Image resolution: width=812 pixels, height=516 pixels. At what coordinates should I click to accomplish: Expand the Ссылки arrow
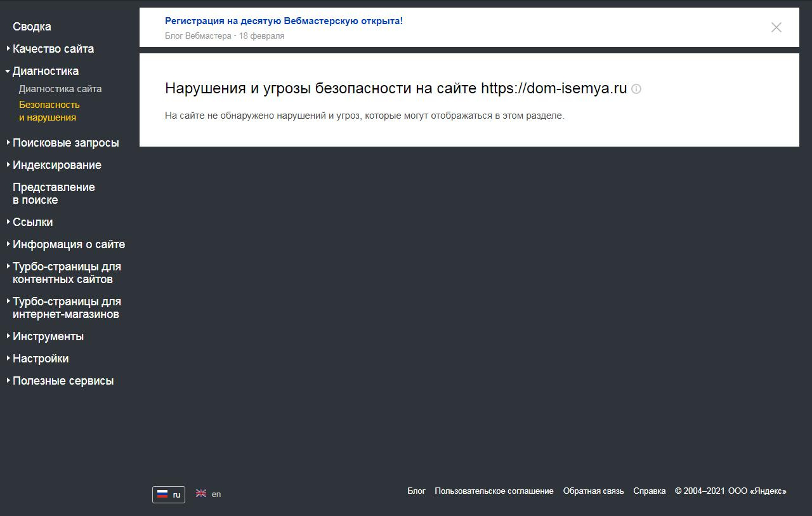[8, 222]
